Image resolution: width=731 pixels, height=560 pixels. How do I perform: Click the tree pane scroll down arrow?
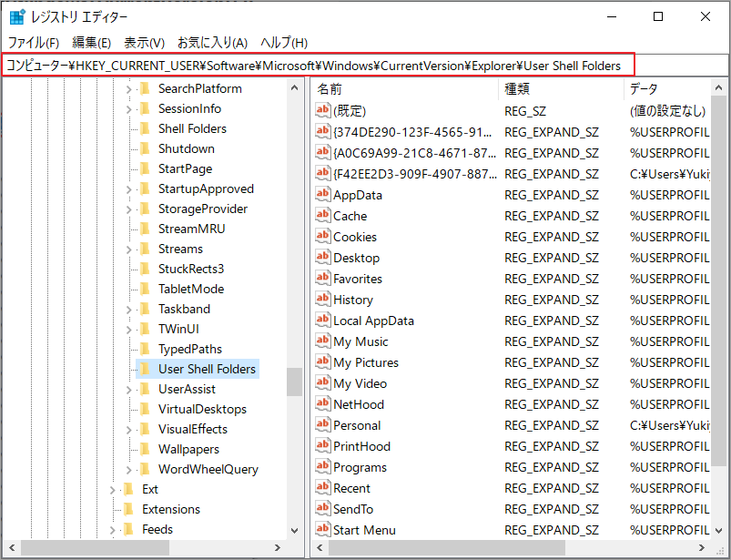click(294, 530)
